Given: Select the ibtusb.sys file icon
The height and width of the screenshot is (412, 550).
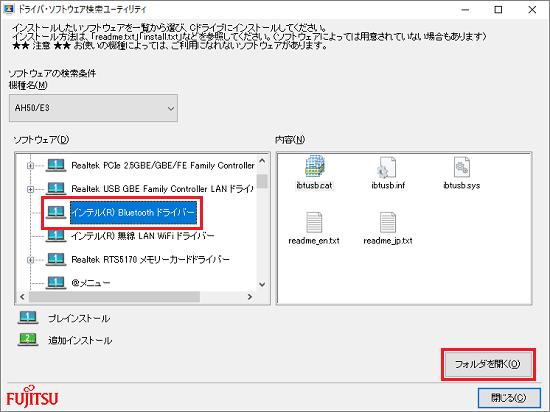Looking at the screenshot, I should 461,167.
